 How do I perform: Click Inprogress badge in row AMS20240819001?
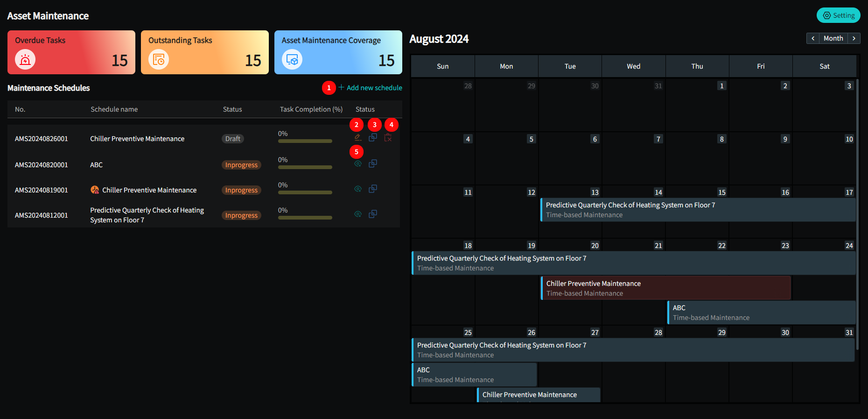(241, 190)
